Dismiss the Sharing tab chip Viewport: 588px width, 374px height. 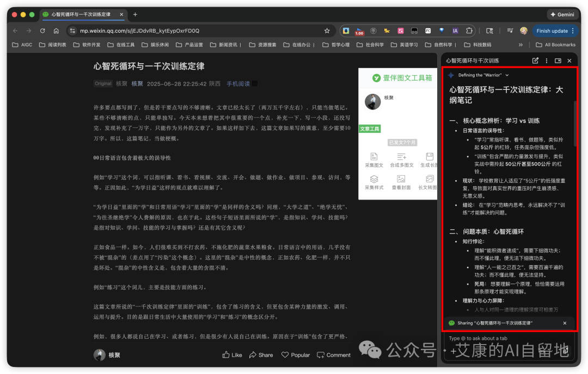pyautogui.click(x=565, y=323)
